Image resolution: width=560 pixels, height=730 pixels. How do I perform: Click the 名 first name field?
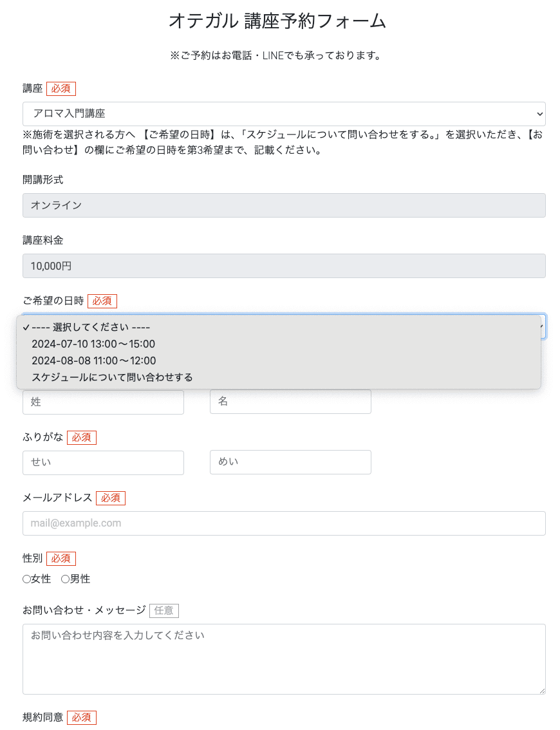[290, 402]
